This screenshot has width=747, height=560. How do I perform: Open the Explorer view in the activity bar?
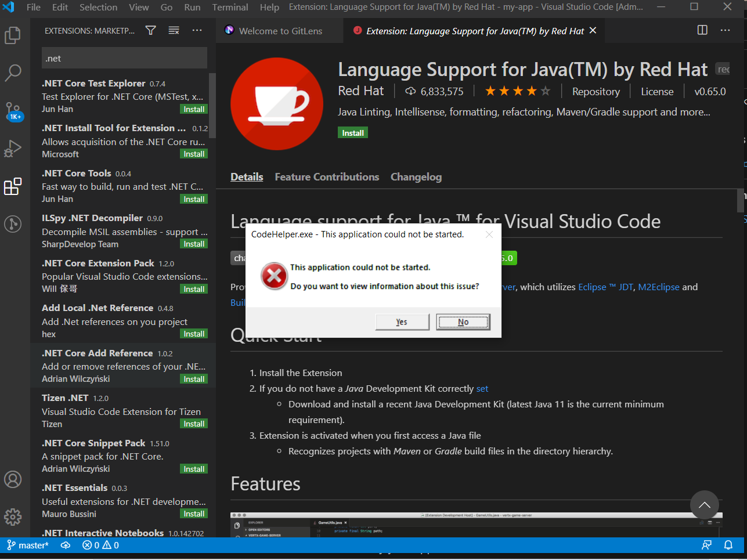(x=13, y=35)
